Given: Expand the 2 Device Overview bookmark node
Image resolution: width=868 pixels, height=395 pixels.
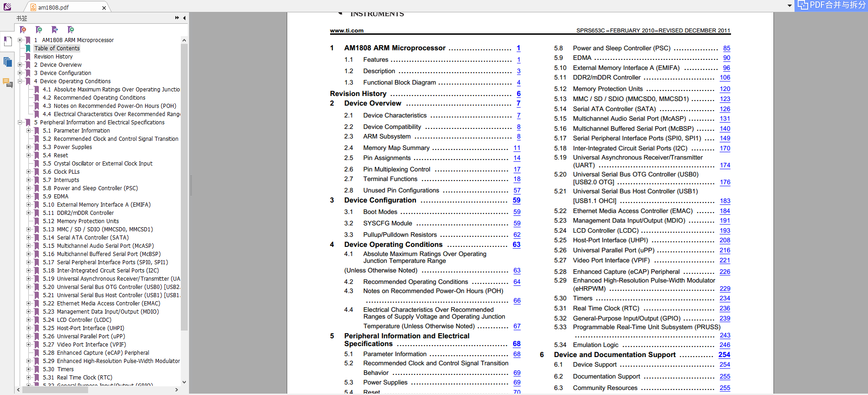Looking at the screenshot, I should pyautogui.click(x=20, y=65).
